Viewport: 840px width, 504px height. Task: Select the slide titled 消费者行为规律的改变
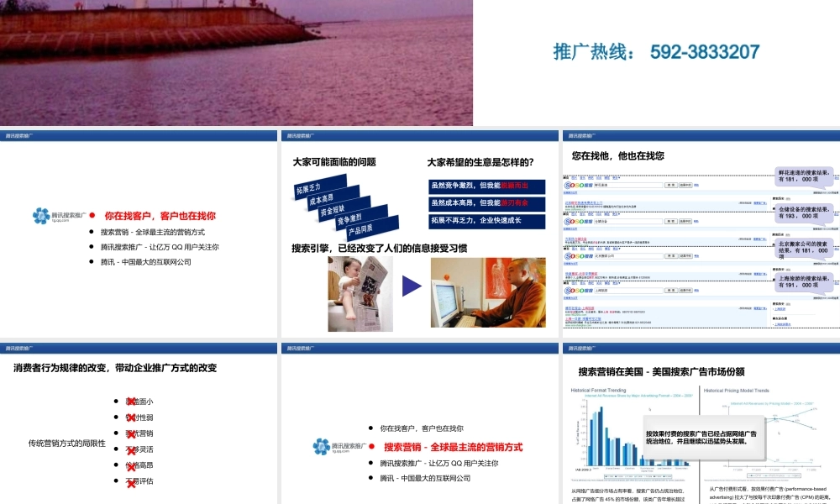click(139, 423)
